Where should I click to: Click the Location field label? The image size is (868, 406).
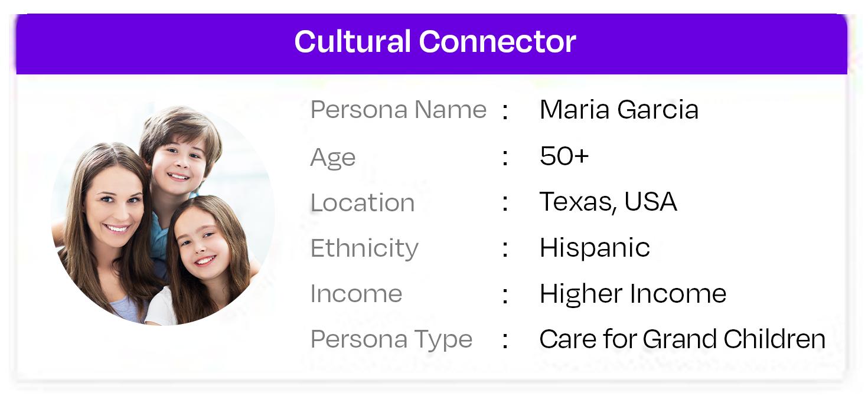(363, 203)
